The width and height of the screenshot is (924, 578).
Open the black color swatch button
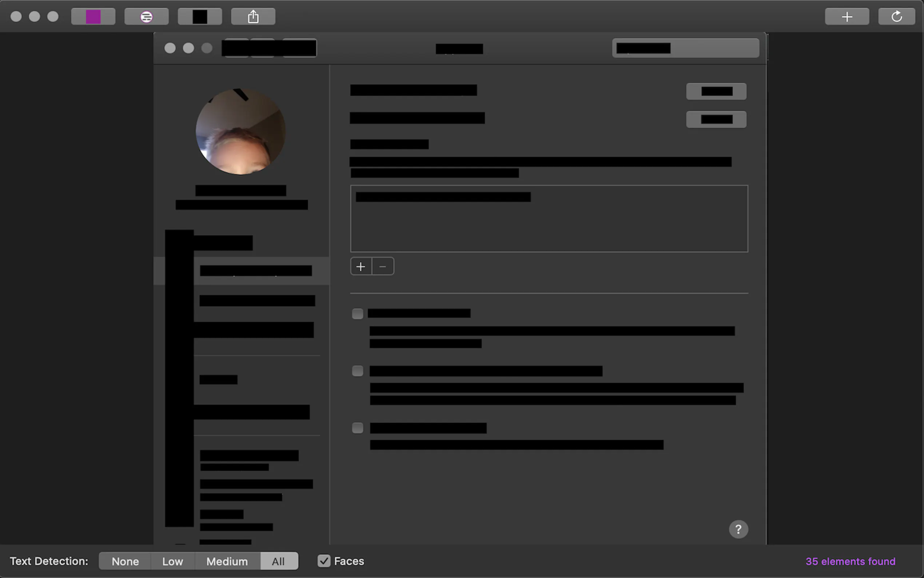pyautogui.click(x=200, y=17)
